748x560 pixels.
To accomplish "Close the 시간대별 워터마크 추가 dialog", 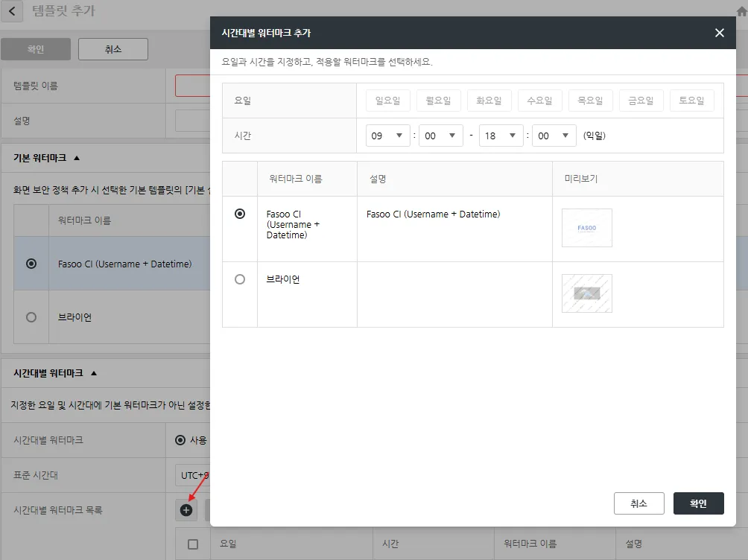I will pyautogui.click(x=720, y=33).
